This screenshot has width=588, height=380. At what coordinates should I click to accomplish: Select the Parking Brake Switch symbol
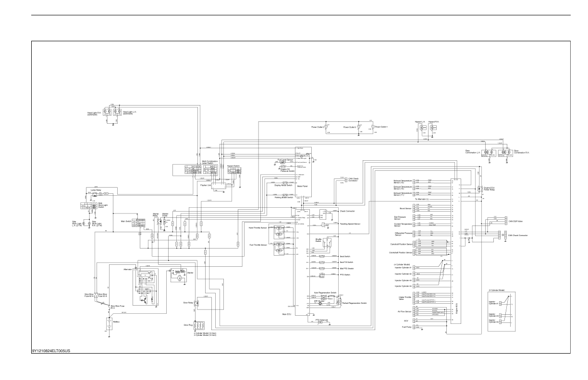pyautogui.click(x=285, y=195)
